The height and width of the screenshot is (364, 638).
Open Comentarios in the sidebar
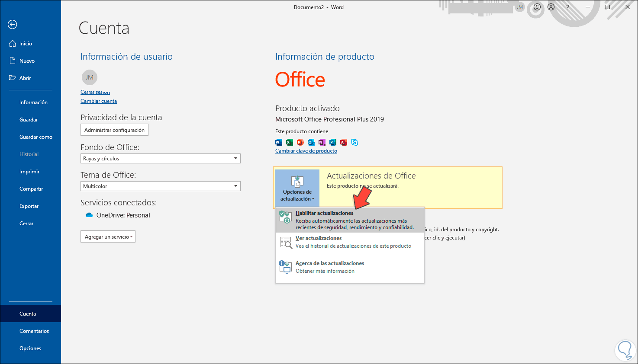click(31, 331)
